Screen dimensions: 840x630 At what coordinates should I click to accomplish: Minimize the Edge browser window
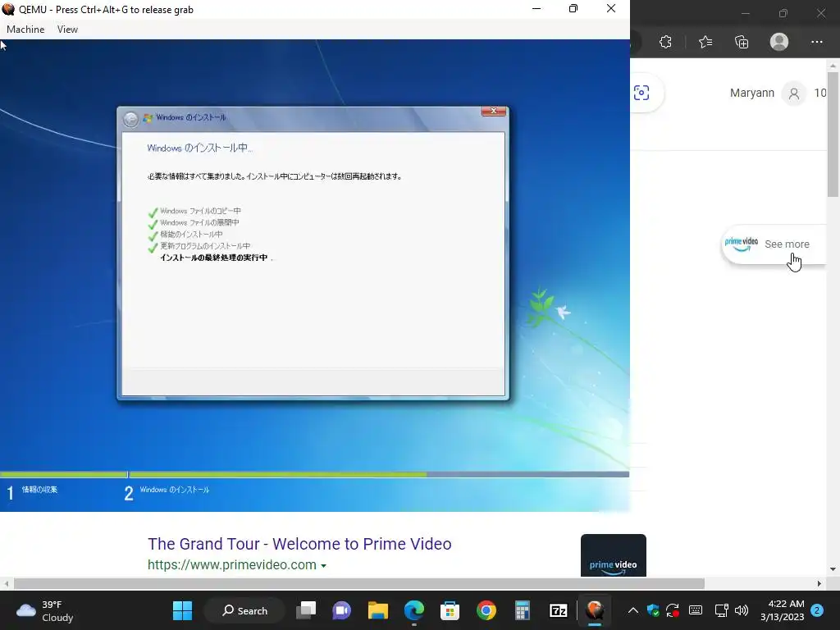pyautogui.click(x=745, y=13)
